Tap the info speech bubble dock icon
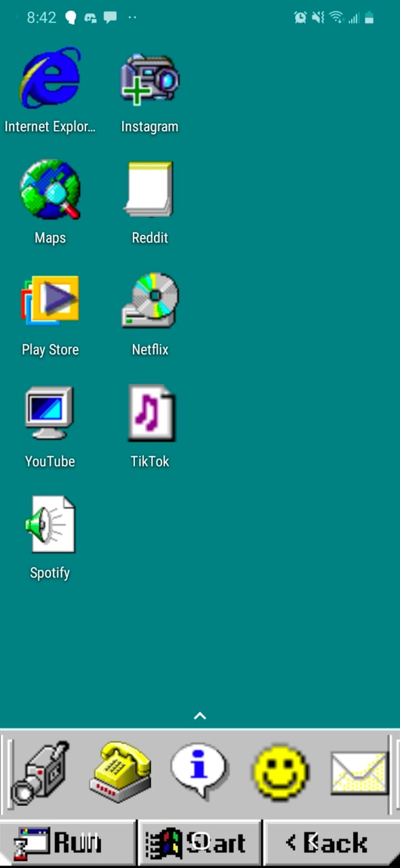Viewport: 400px width, 868px height. click(199, 771)
